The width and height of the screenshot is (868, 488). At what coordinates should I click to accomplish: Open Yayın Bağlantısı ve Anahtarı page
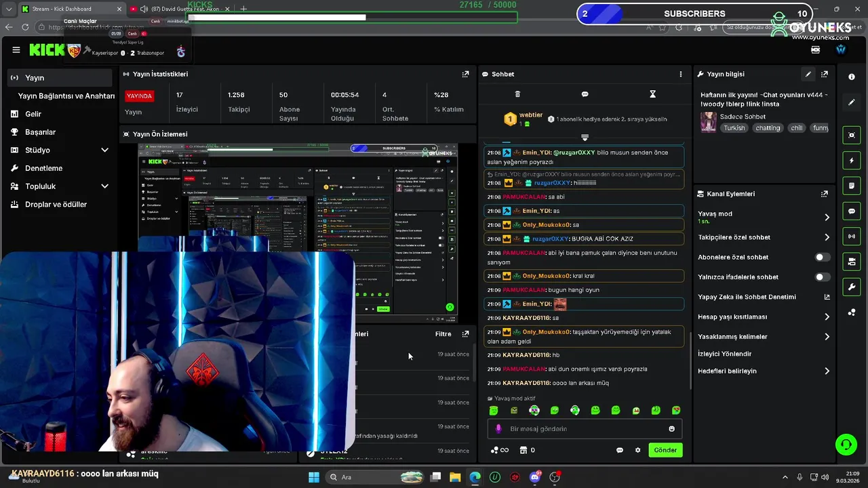[66, 96]
